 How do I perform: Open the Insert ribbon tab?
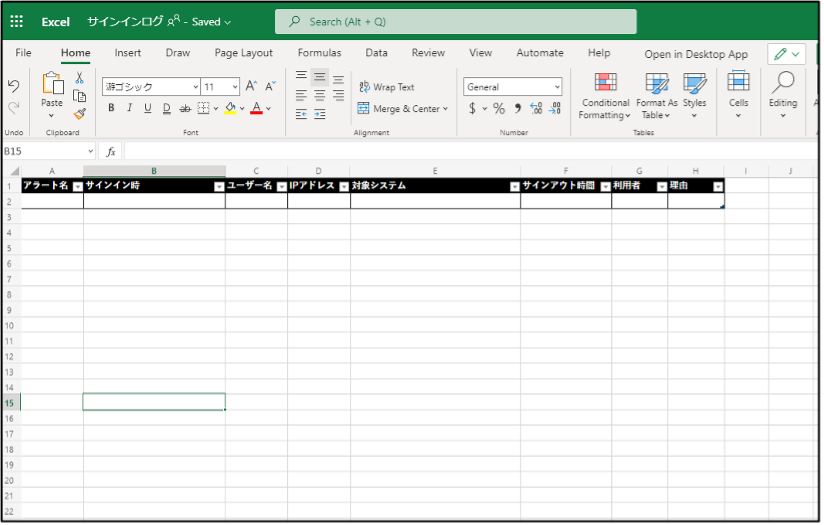coord(127,53)
